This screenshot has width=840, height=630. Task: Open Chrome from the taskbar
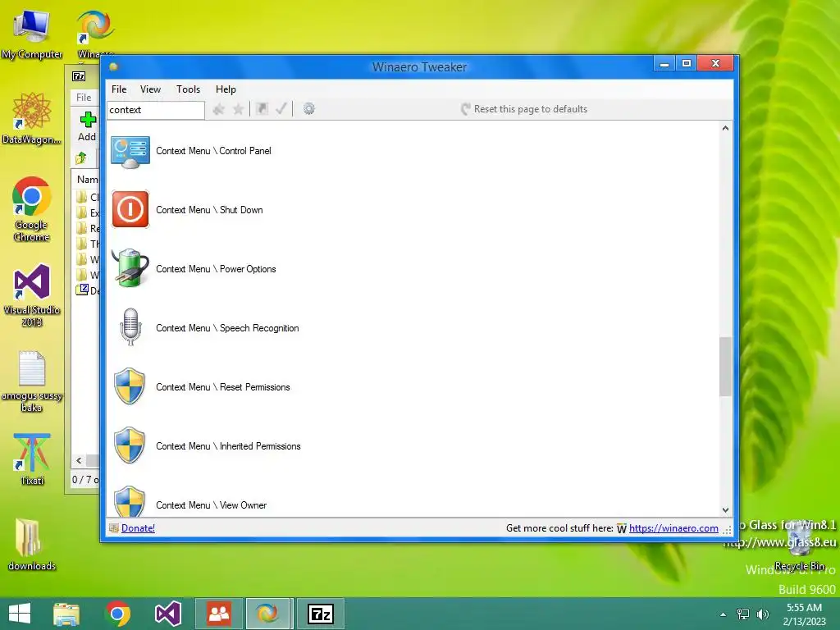[117, 614]
